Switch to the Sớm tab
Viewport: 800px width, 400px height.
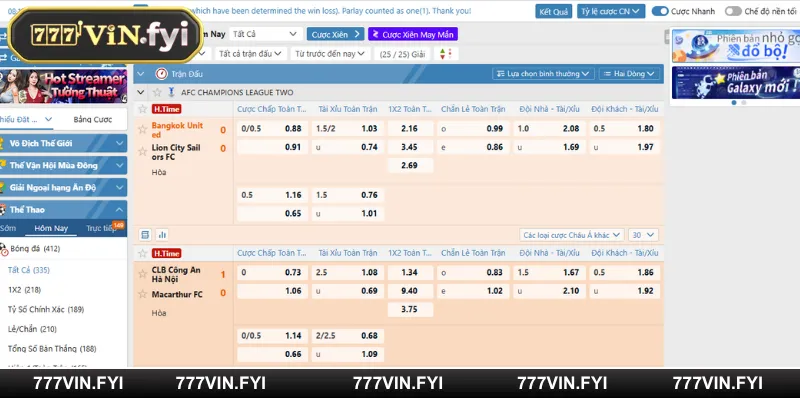7,228
